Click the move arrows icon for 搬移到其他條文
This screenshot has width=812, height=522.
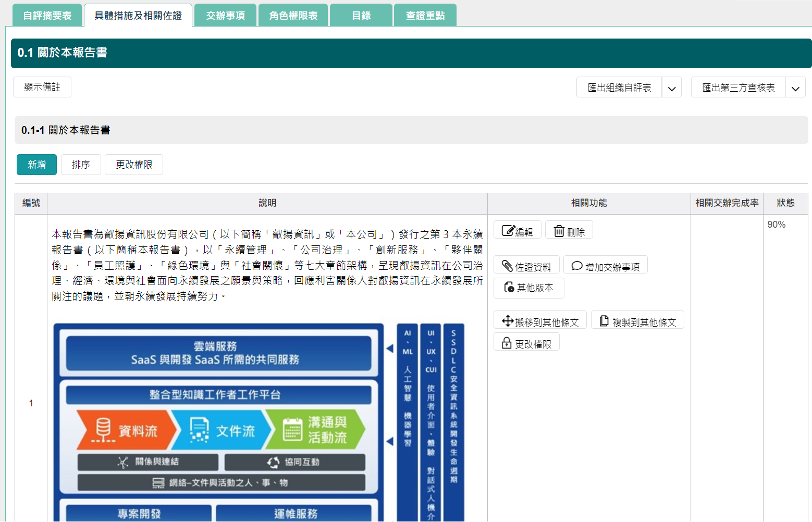[508, 321]
